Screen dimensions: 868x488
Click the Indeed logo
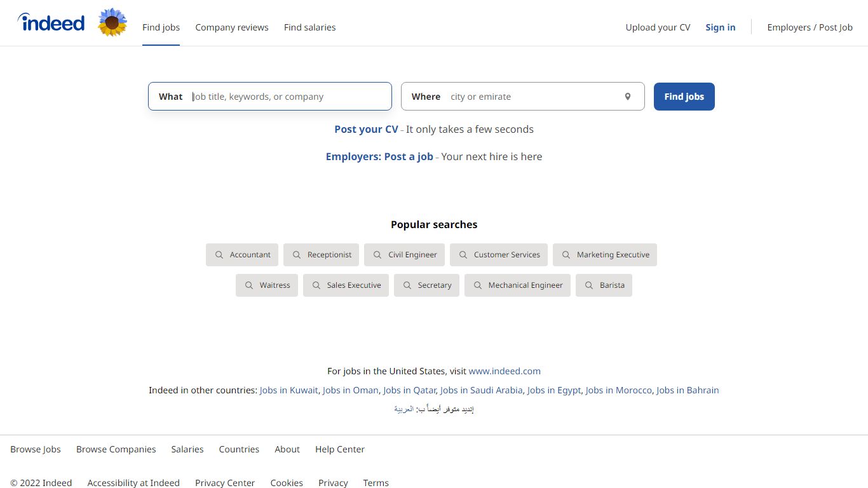coord(51,22)
